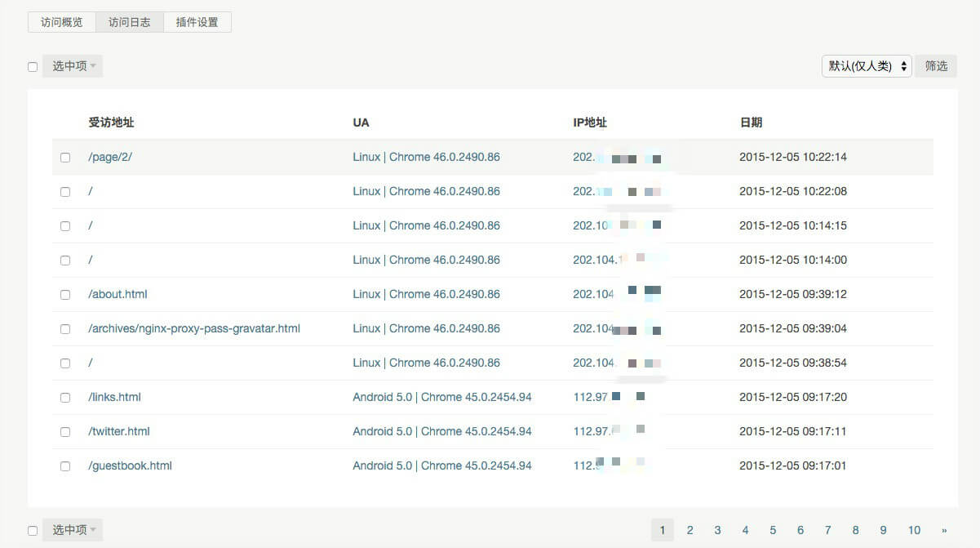980x548 pixels.
Task: Click the 筛选 filter button
Action: [936, 66]
